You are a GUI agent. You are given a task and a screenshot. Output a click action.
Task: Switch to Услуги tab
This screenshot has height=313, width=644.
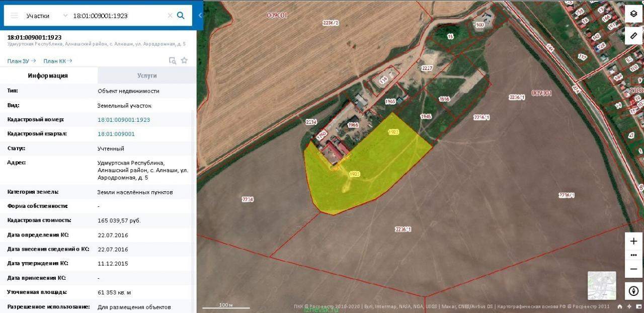point(147,75)
